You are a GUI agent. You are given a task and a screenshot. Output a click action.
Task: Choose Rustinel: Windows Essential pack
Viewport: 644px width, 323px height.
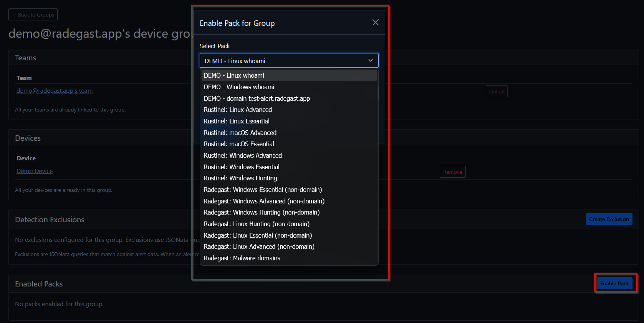pos(289,167)
